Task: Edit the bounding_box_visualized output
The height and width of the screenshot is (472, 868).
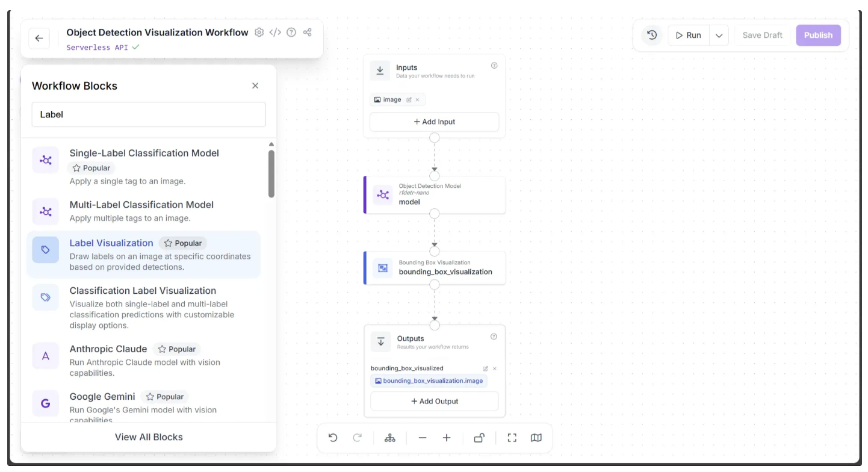Action: (486, 368)
